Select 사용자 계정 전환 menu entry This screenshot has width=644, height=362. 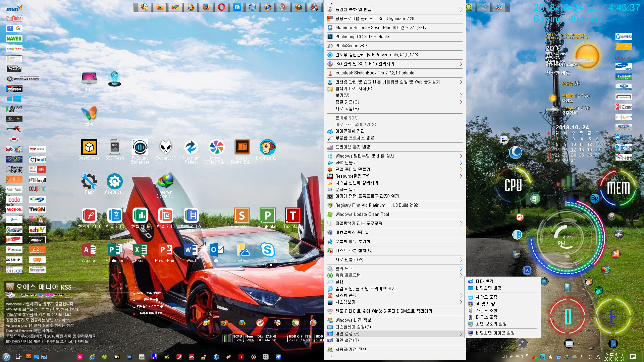tap(395, 350)
